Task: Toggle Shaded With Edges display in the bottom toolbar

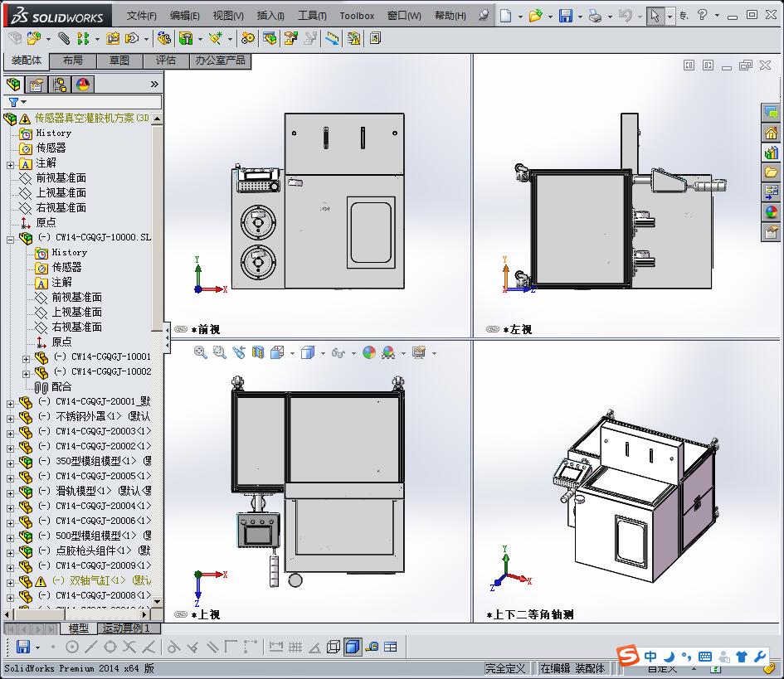Action: 353,647
